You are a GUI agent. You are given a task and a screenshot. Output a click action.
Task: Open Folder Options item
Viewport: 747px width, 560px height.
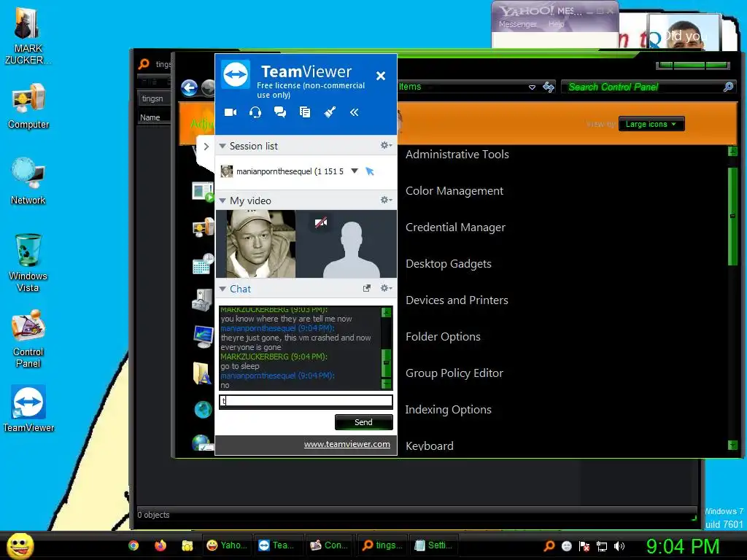click(x=443, y=337)
